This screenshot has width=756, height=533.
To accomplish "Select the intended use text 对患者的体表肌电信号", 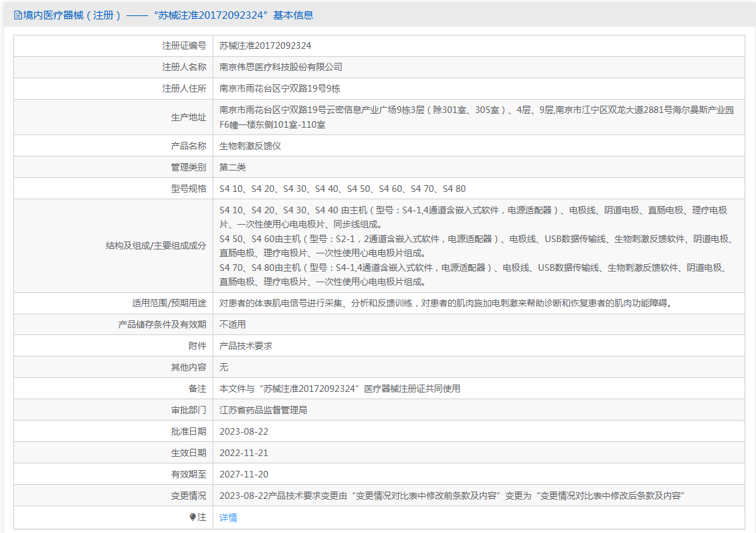I will [x=446, y=303].
